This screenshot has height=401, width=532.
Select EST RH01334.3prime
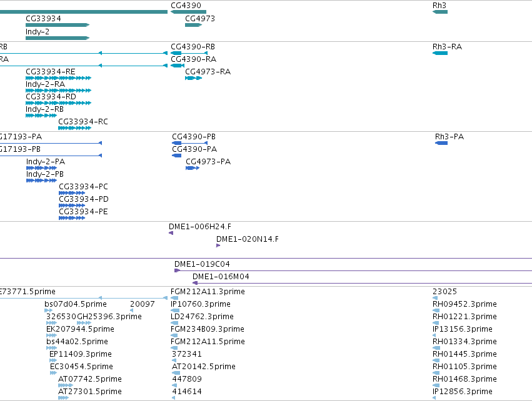(464, 342)
